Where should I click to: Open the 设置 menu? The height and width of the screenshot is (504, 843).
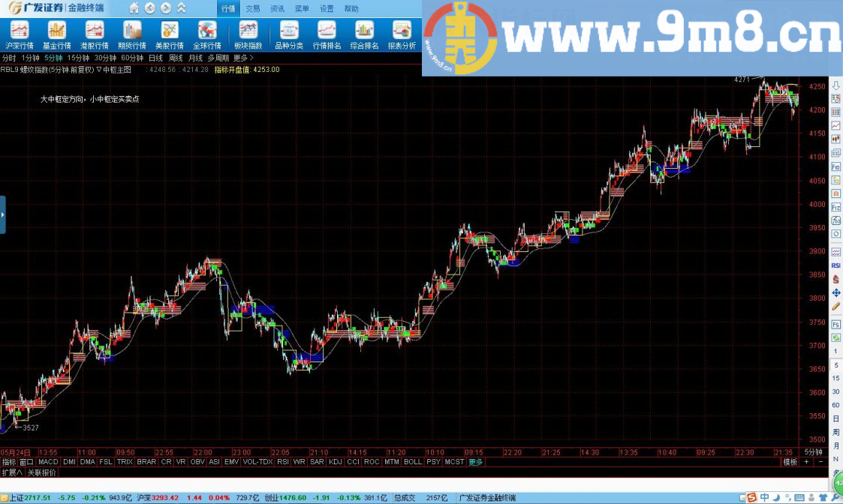coord(327,9)
